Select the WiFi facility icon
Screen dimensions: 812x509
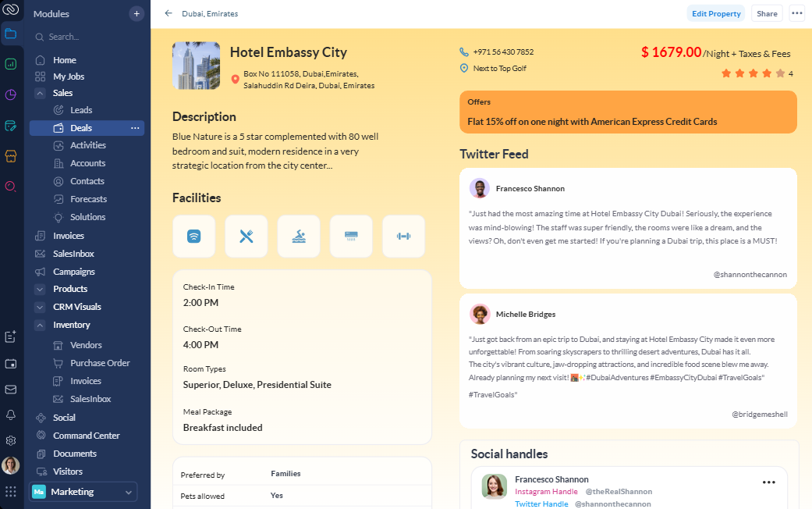tap(193, 236)
